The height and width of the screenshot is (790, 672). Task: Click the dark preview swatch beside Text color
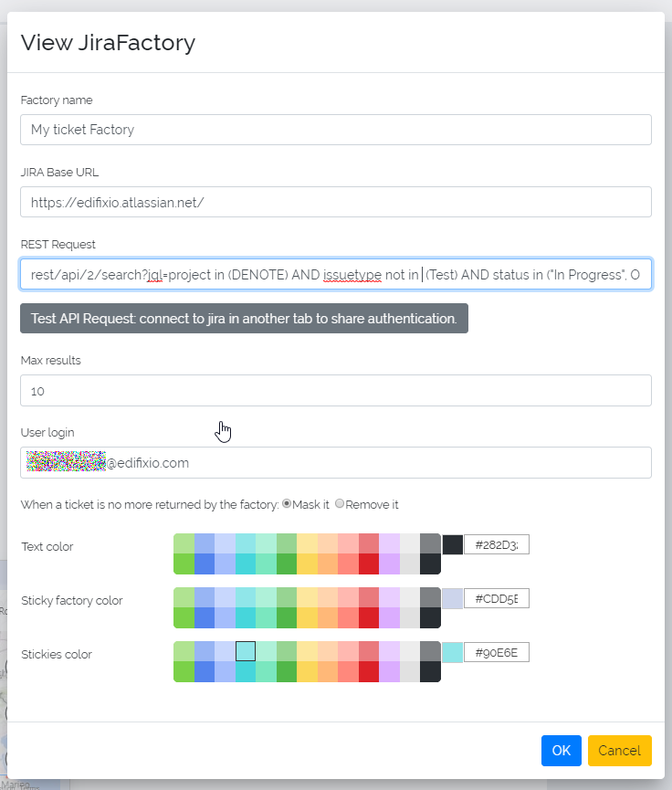[x=452, y=544]
